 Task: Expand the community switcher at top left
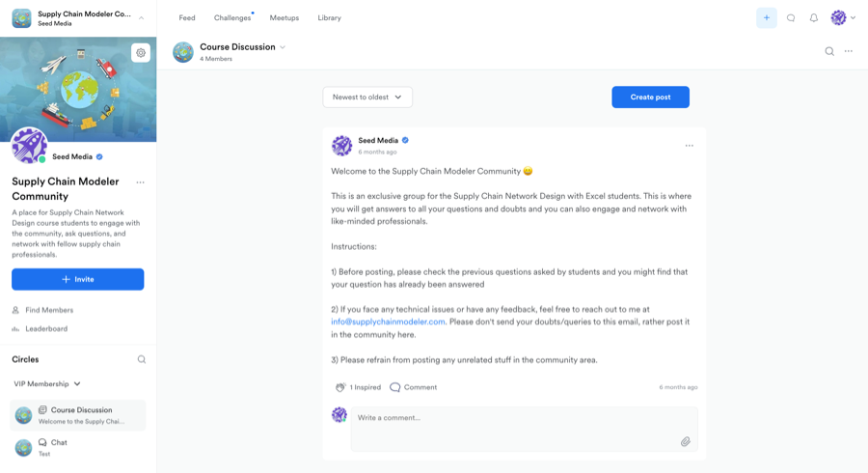point(141,17)
